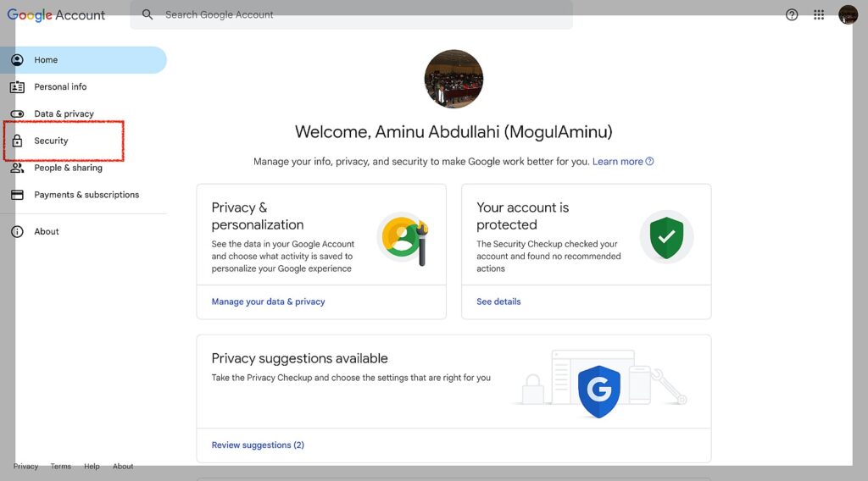Viewport: 868px width, 481px height.
Task: Open the Help question mark icon
Action: coord(792,14)
